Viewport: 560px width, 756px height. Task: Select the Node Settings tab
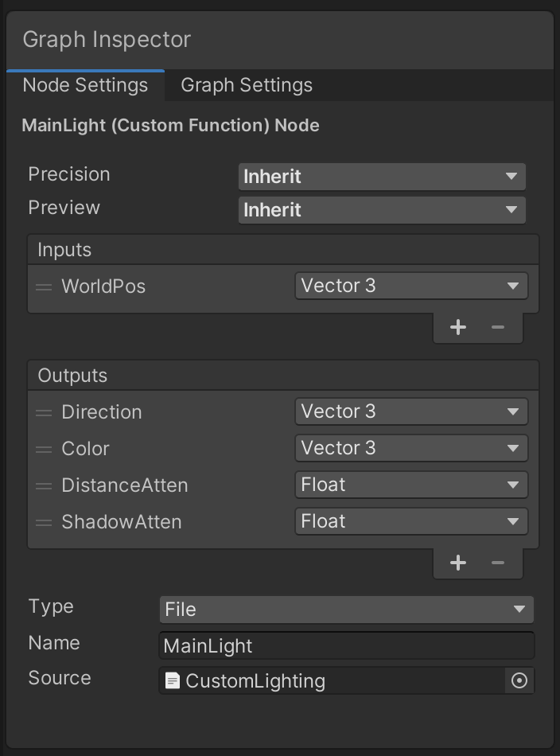pos(85,85)
